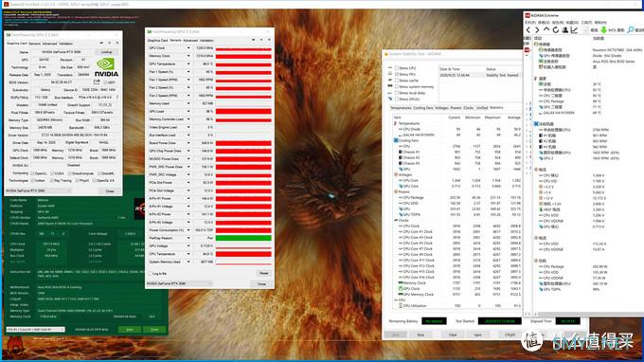This screenshot has width=644, height=362.
Task: Switch to Cooling Fans tab in stability test
Action: (x=423, y=108)
